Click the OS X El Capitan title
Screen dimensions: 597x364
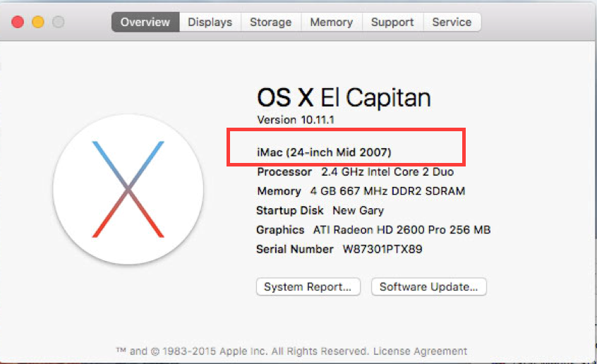[344, 97]
